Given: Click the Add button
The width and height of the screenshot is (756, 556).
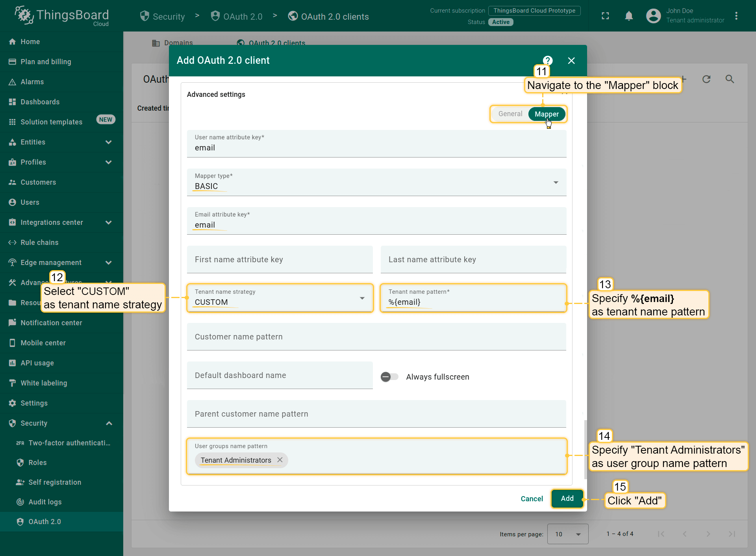Looking at the screenshot, I should tap(567, 499).
